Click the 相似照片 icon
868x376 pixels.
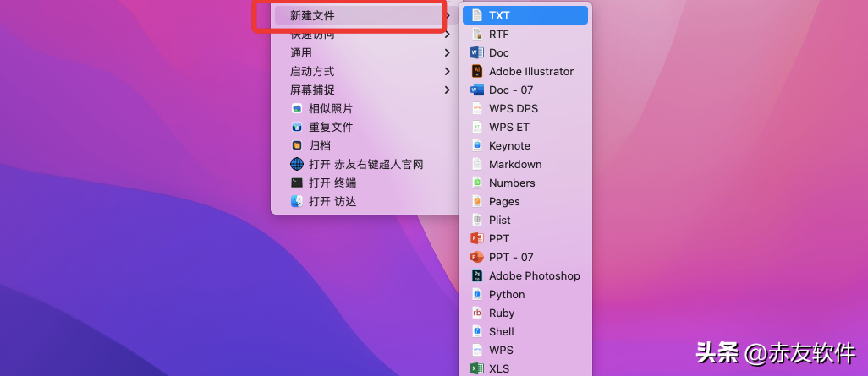tap(297, 108)
